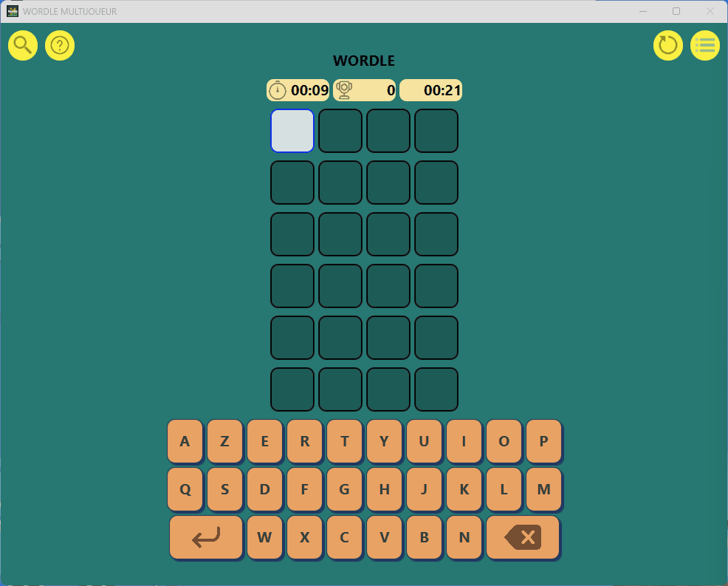Select the R letter key
Viewport: 728px width, 586px height.
pyautogui.click(x=305, y=441)
